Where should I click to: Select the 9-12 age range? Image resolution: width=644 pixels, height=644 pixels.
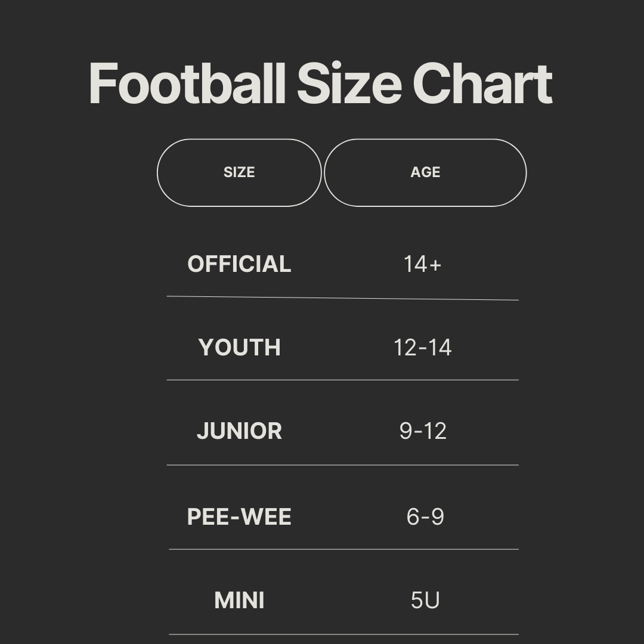click(423, 431)
